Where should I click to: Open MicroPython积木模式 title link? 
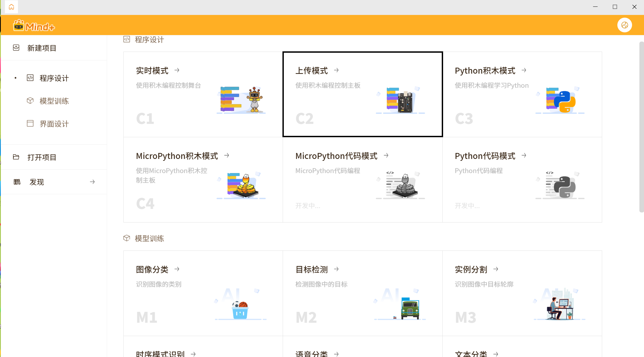(x=177, y=156)
